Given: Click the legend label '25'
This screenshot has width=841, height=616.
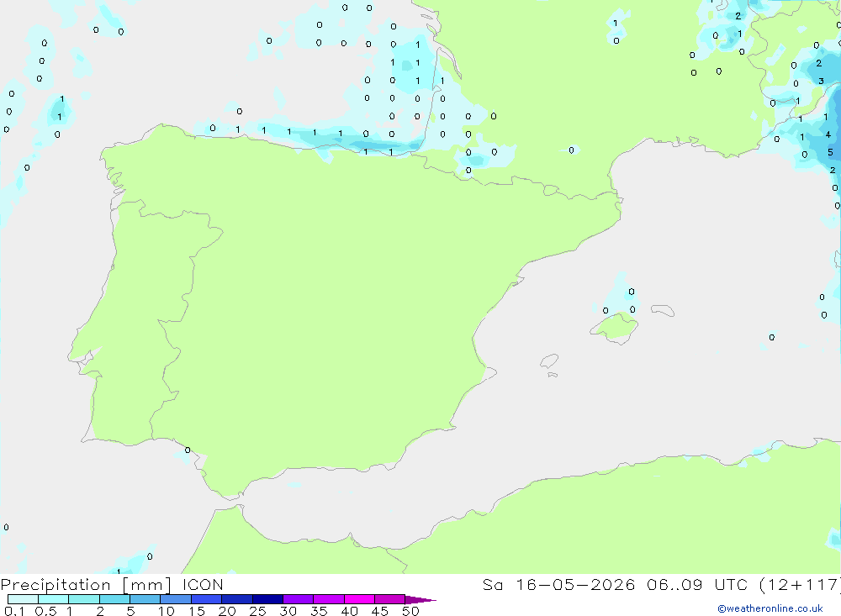Looking at the screenshot, I should pyautogui.click(x=257, y=611).
